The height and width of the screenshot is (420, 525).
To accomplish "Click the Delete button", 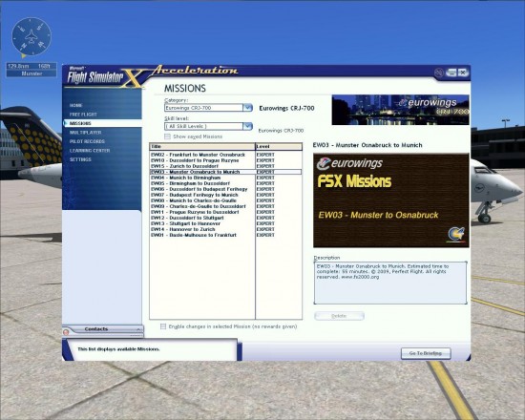I will point(339,316).
